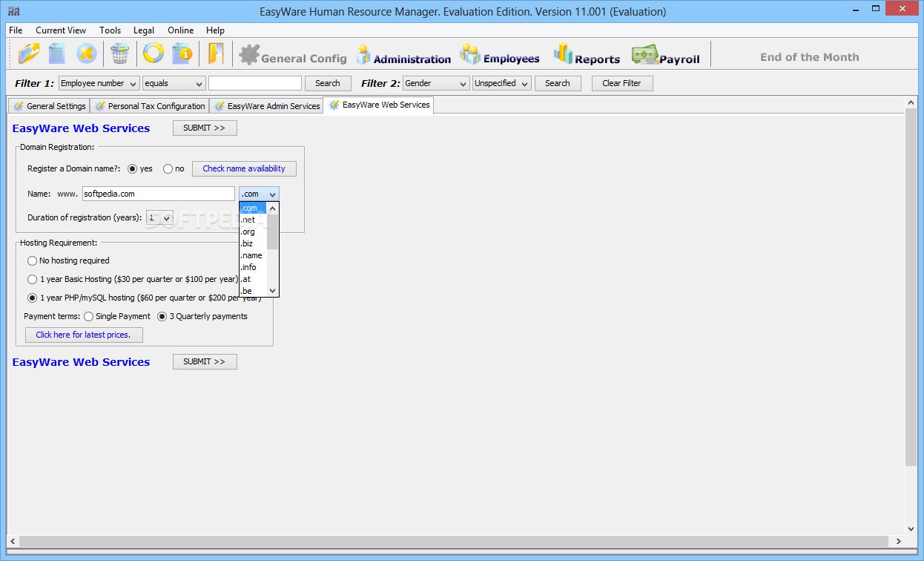Select .be from extension list
The height and width of the screenshot is (561, 924).
click(x=252, y=291)
